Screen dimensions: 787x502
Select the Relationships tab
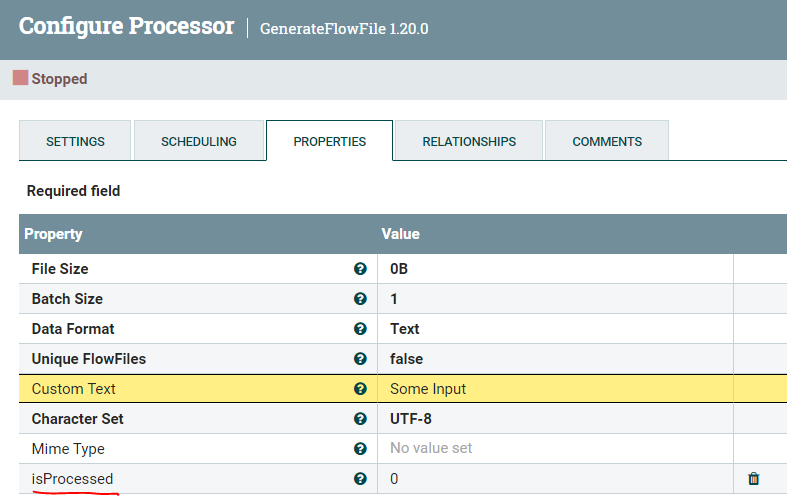click(469, 141)
